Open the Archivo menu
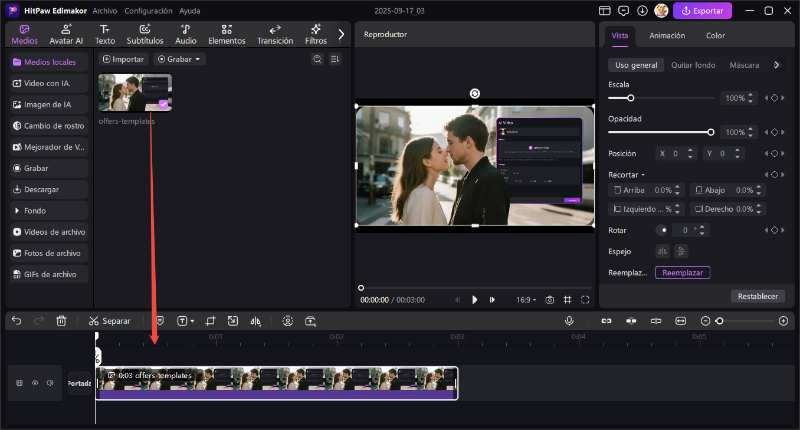 pyautogui.click(x=105, y=11)
